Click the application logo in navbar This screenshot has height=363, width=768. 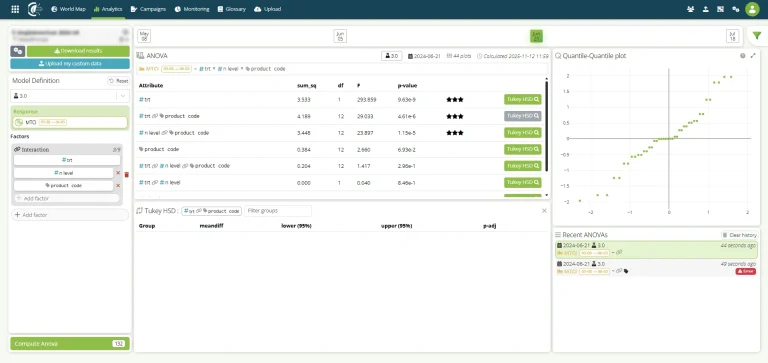point(35,9)
